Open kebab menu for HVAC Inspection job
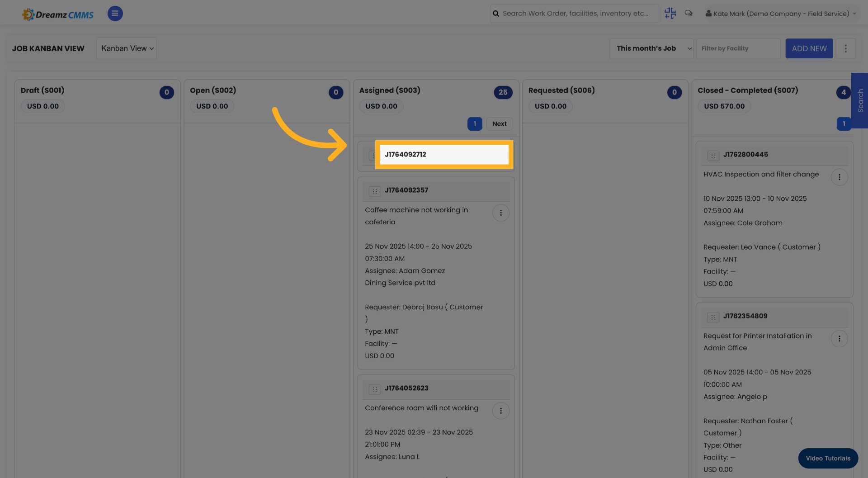Viewport: 868px width, 478px height. tap(840, 177)
